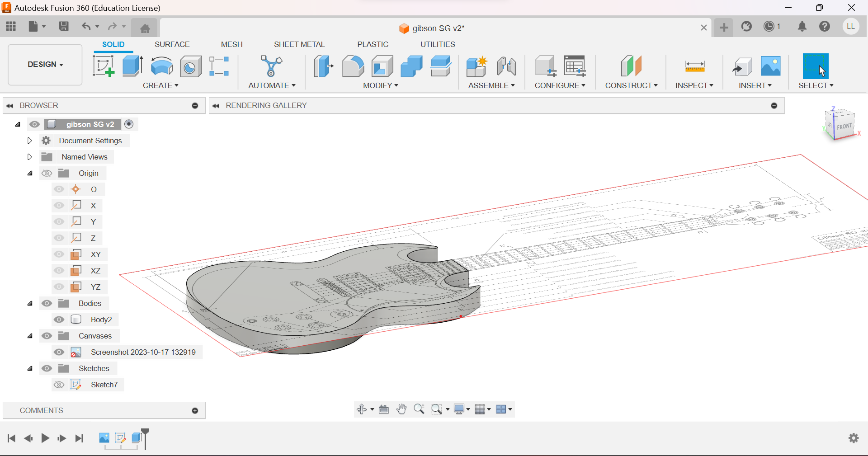Collapse the Canvases folder
The height and width of the screenshot is (456, 868).
click(30, 336)
